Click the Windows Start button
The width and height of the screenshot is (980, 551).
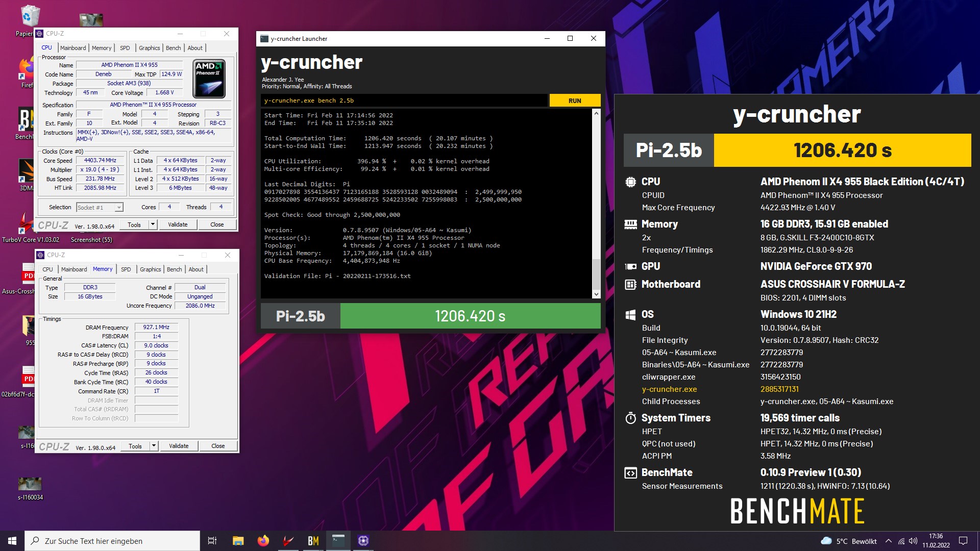coord(12,541)
